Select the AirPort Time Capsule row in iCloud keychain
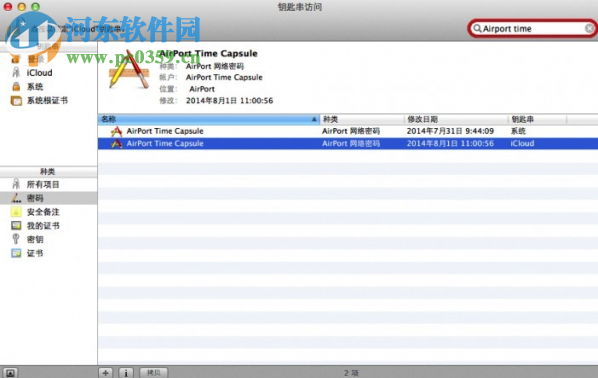The height and width of the screenshot is (378, 598). [348, 144]
